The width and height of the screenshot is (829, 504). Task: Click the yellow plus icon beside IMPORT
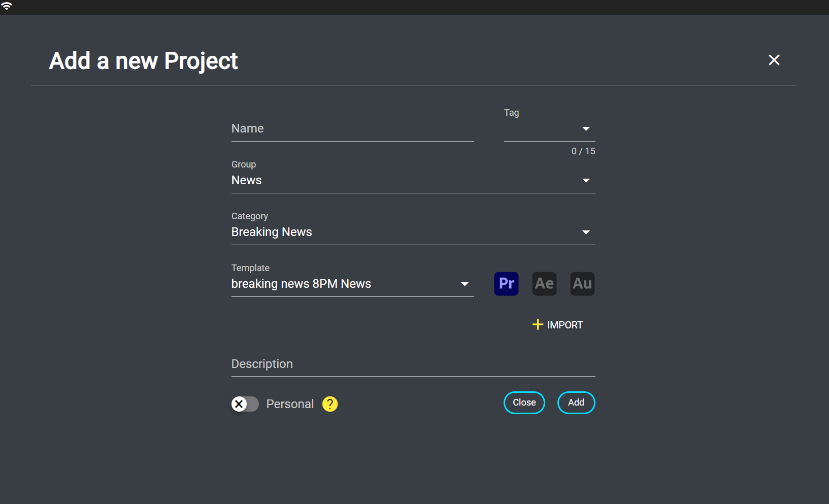click(538, 324)
